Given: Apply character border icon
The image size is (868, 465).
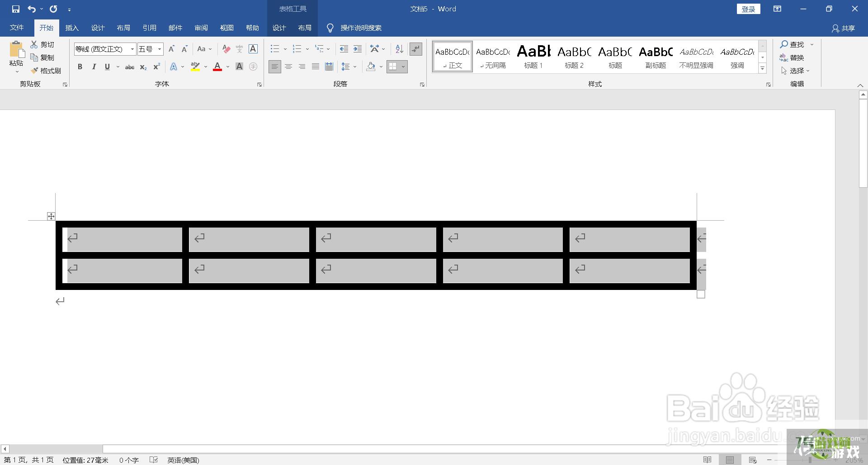Looking at the screenshot, I should tap(253, 49).
